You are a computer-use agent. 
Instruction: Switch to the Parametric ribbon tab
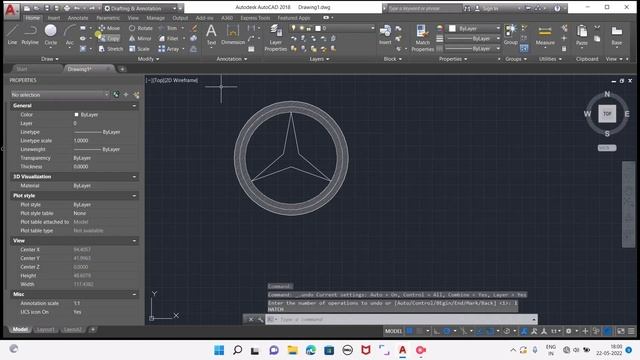pos(108,18)
